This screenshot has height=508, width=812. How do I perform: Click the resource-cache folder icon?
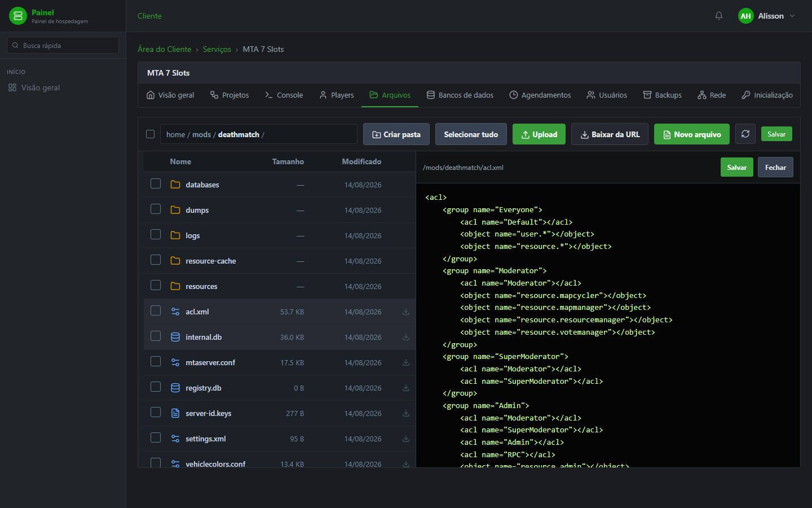(175, 261)
